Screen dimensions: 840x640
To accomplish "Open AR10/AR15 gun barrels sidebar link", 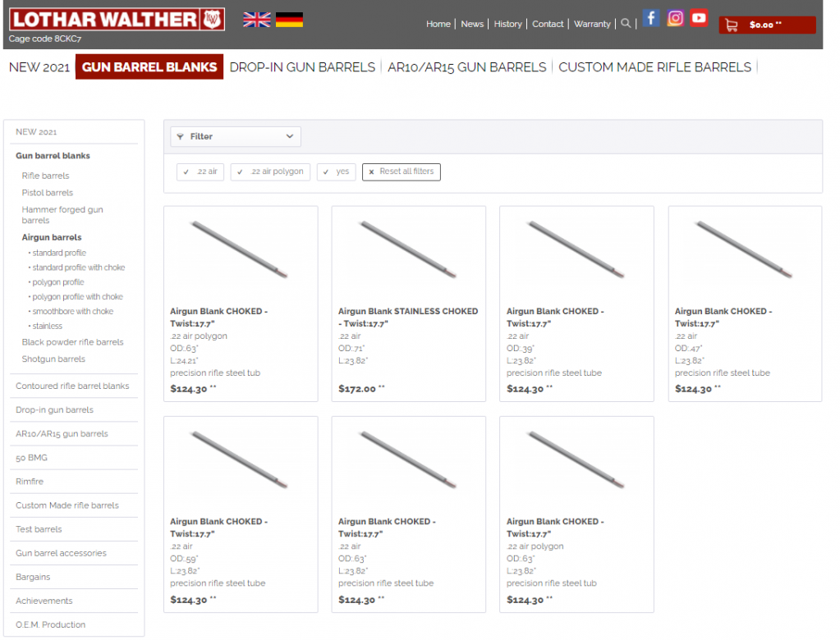I will pyautogui.click(x=62, y=434).
